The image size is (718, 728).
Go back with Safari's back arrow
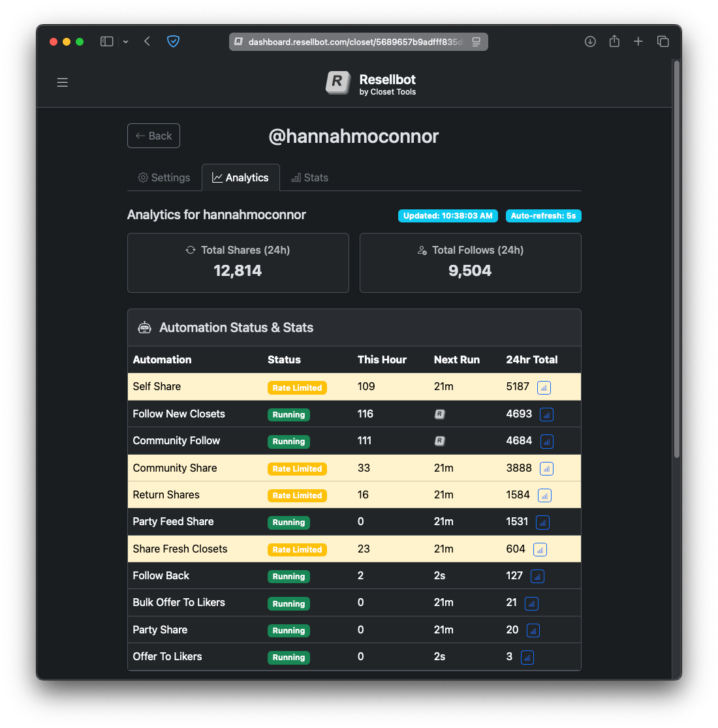tap(148, 41)
